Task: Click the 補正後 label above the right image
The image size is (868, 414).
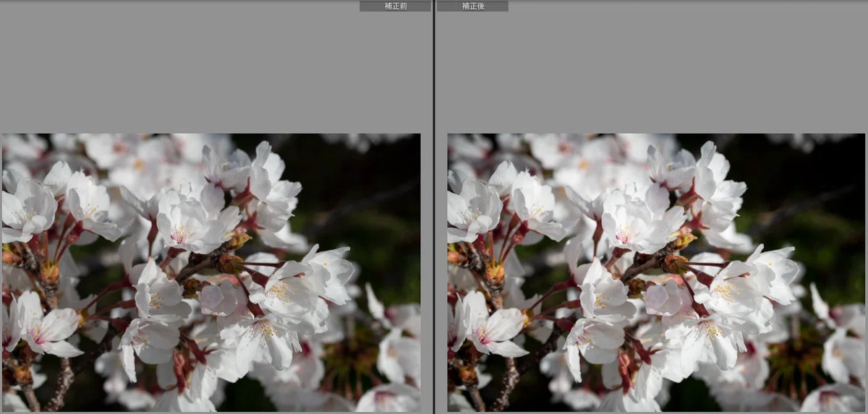Action: pos(472,6)
